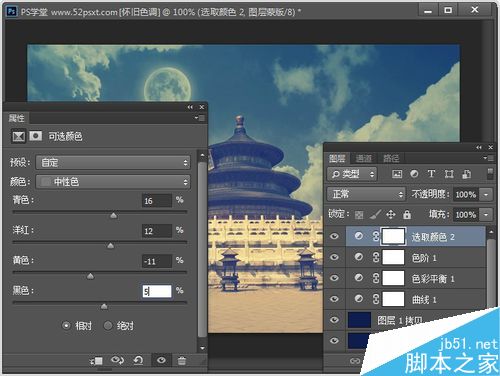Clip adjustment to layer below icon
The width and height of the screenshot is (500, 376).
coord(97,360)
